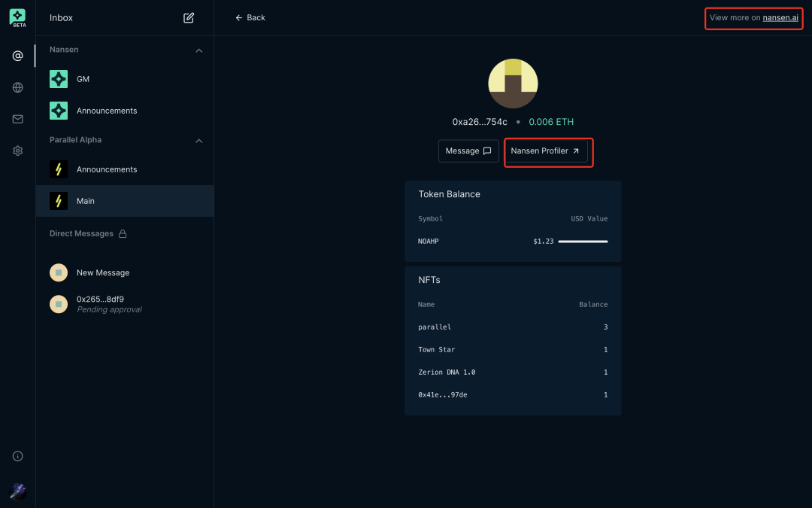Image resolution: width=812 pixels, height=508 pixels.
Task: Click the wallet address 0xa26...754c
Action: point(480,122)
